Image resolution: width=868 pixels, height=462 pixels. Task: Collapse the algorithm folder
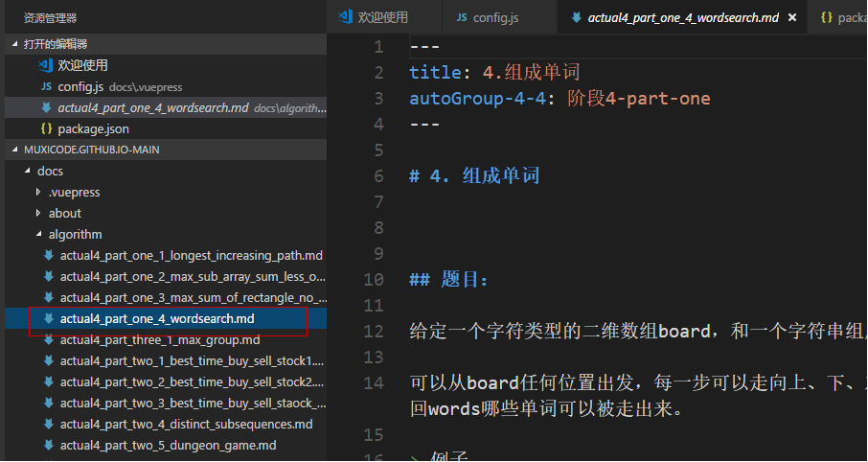pos(38,234)
